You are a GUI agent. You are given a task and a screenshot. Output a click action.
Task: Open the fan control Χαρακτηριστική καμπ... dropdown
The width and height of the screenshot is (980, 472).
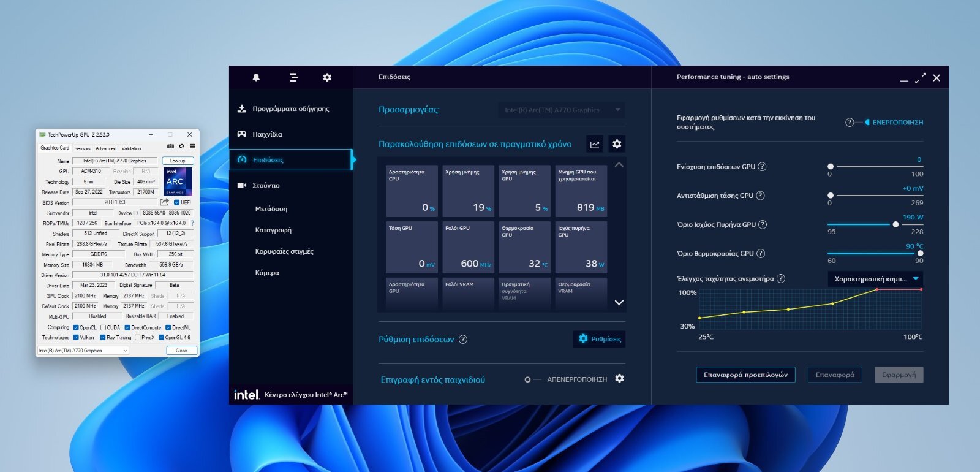[x=875, y=279]
